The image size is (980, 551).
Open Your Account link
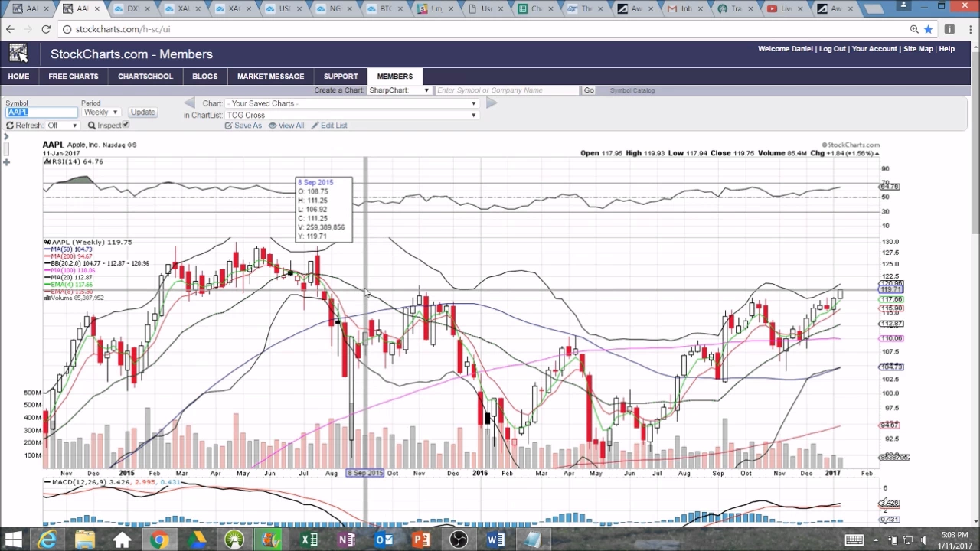pos(874,49)
